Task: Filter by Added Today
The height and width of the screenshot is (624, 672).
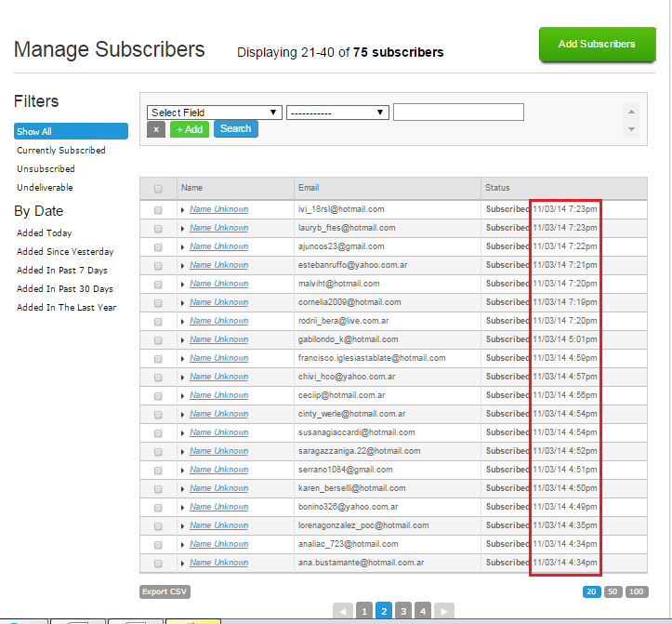Action: click(x=44, y=232)
